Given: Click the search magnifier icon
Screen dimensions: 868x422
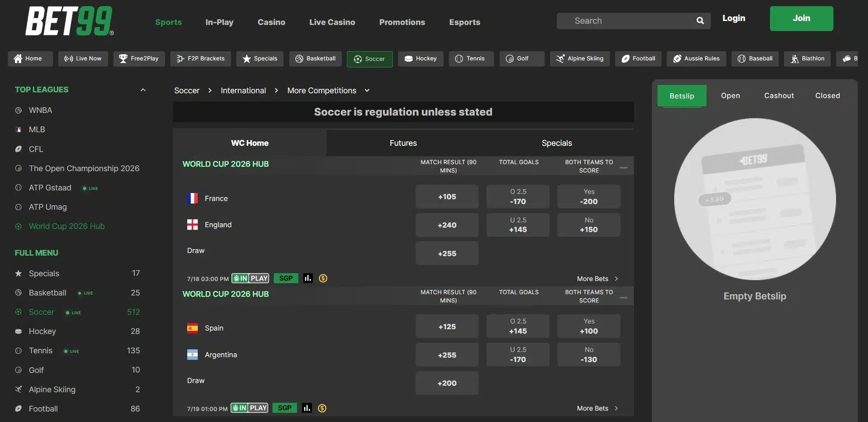Looking at the screenshot, I should (x=700, y=21).
